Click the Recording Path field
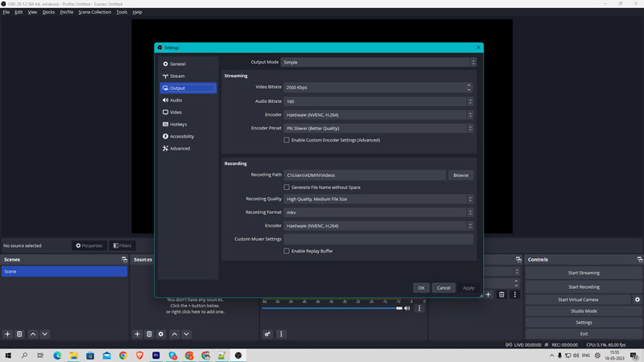The image size is (644, 362). coord(365,175)
